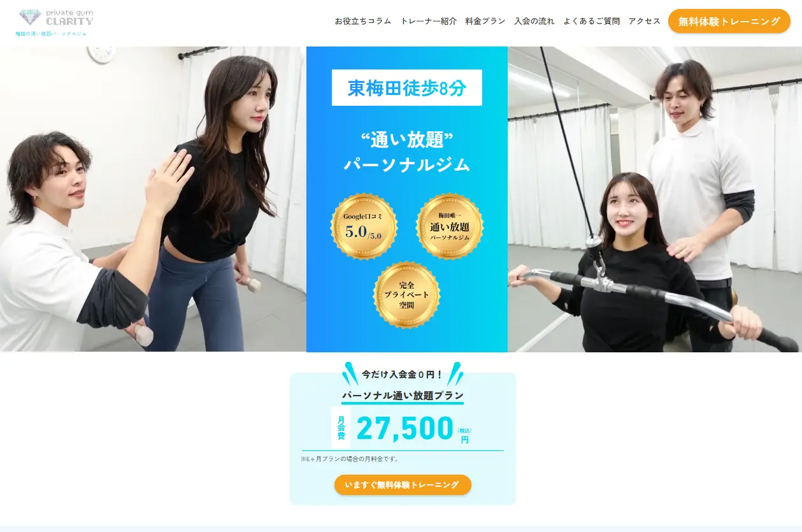Screen dimensions: 802x532
Task: Click the right lat pulldown training photo
Action: point(655,199)
